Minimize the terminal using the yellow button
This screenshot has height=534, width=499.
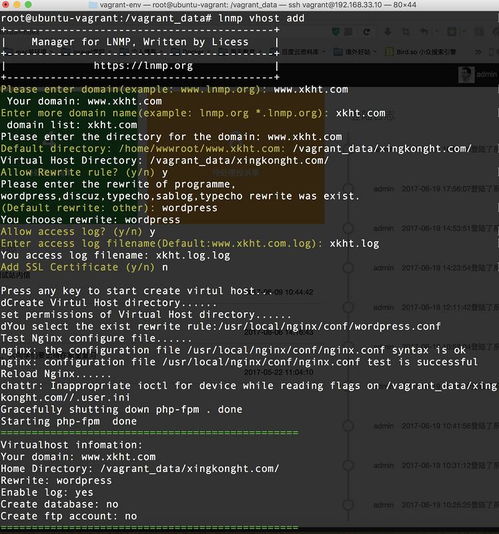click(x=17, y=5)
